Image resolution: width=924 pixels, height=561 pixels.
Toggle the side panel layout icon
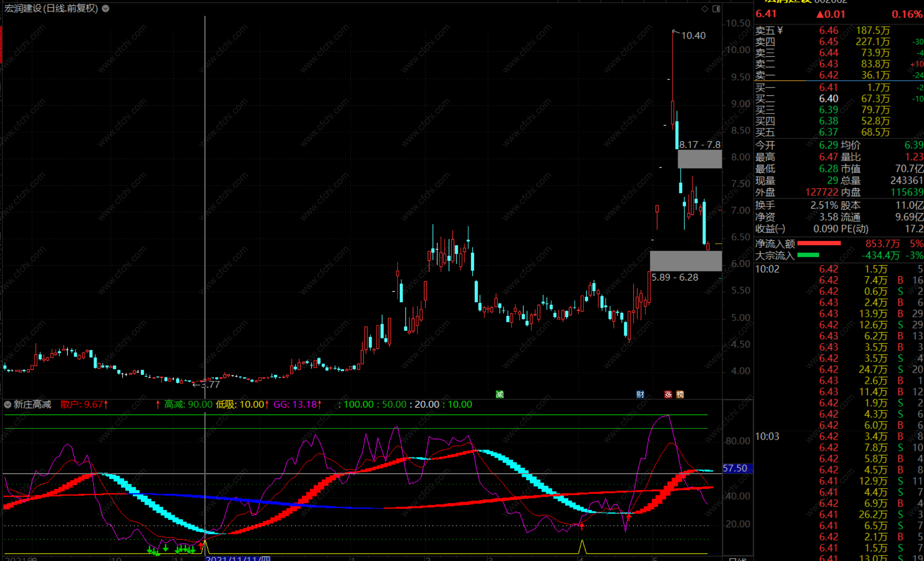click(x=716, y=9)
